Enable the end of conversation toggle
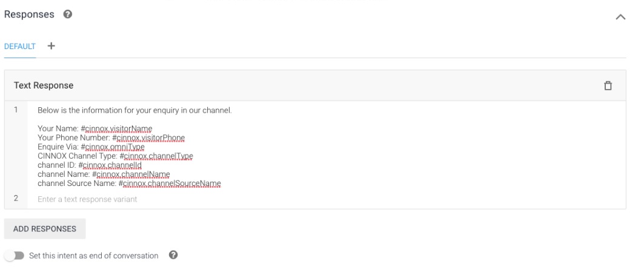This screenshot has width=644, height=272. [x=14, y=256]
